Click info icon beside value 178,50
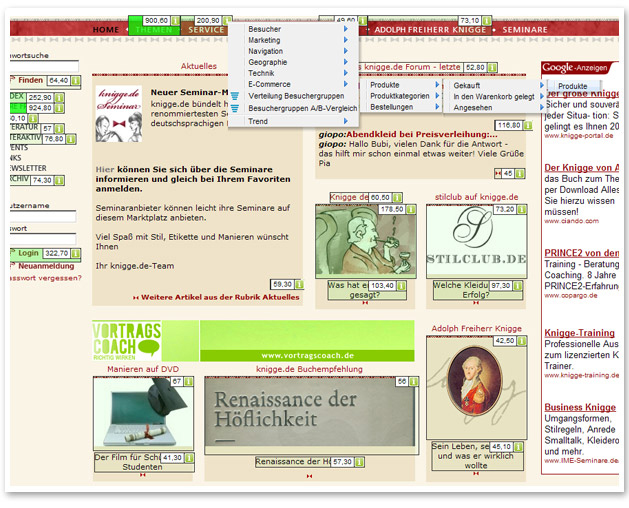Image resolution: width=629 pixels, height=508 pixels. (x=411, y=209)
